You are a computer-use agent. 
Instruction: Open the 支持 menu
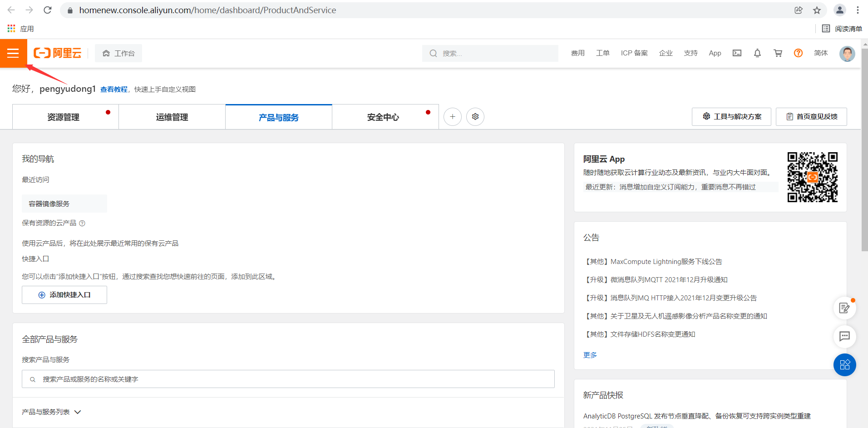(x=691, y=53)
